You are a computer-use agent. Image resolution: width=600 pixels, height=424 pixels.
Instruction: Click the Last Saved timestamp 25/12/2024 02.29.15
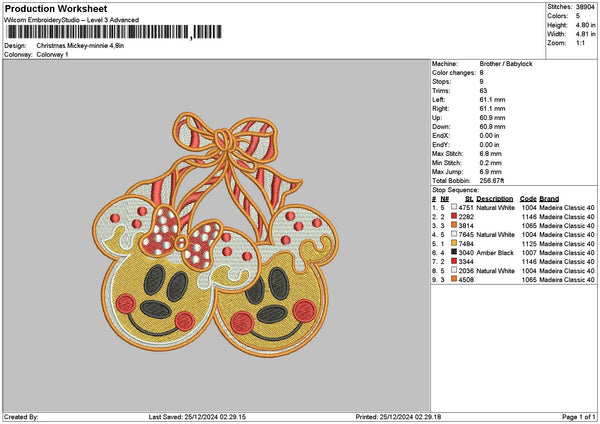coord(215,417)
